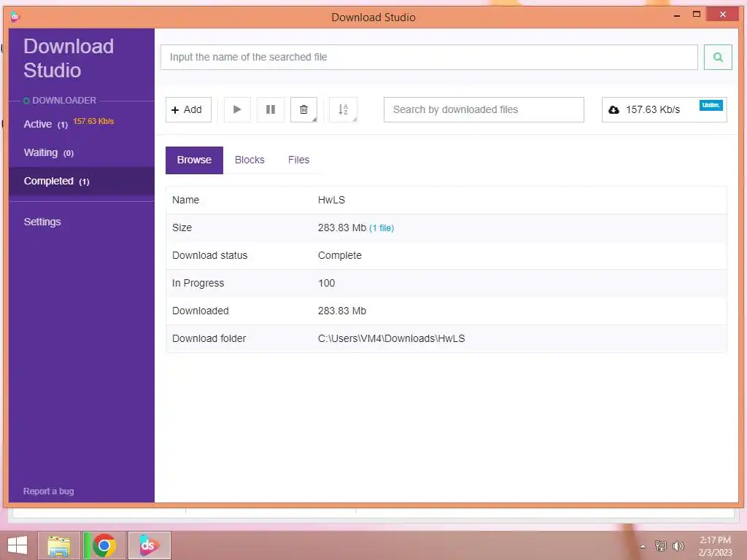Click the Download Studio sidebar logo title

pos(69,58)
